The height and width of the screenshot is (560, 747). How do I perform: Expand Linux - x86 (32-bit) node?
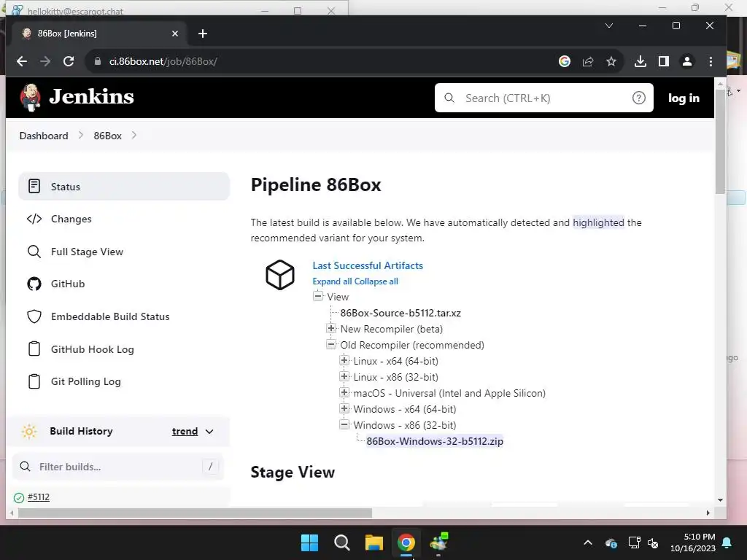tap(344, 377)
